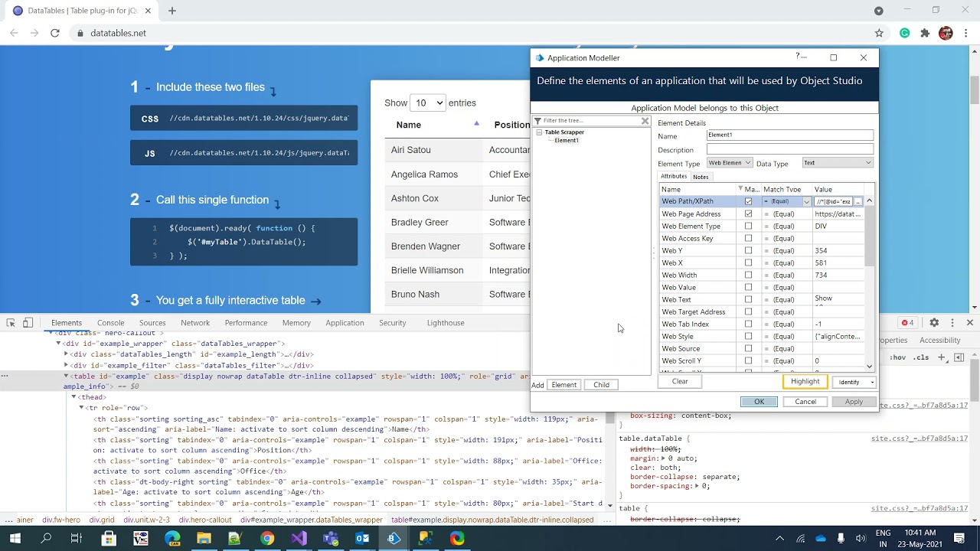Open Visual Studio from the taskbar
Image resolution: width=980 pixels, height=551 pixels.
coord(299,538)
